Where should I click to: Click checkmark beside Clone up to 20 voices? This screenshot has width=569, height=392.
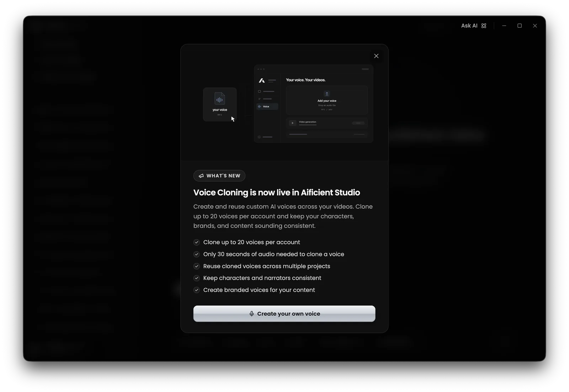[197, 242]
